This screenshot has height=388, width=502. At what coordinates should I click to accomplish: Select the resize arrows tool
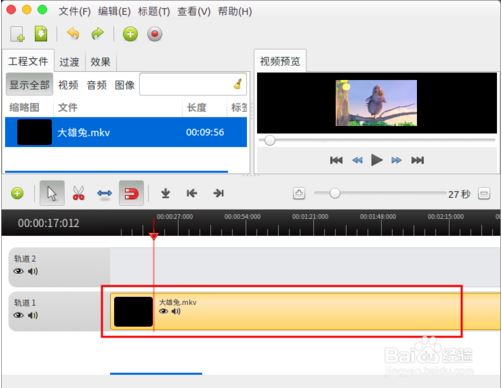[x=105, y=193]
